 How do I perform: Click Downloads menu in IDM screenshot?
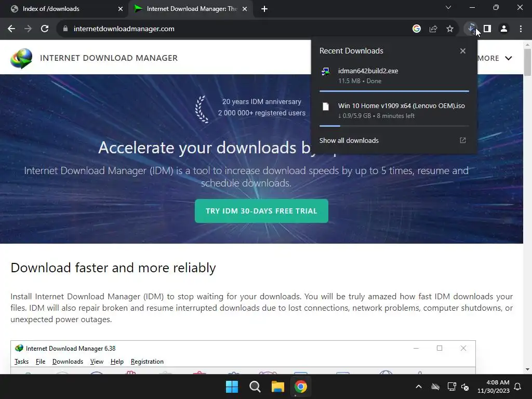coord(68,362)
